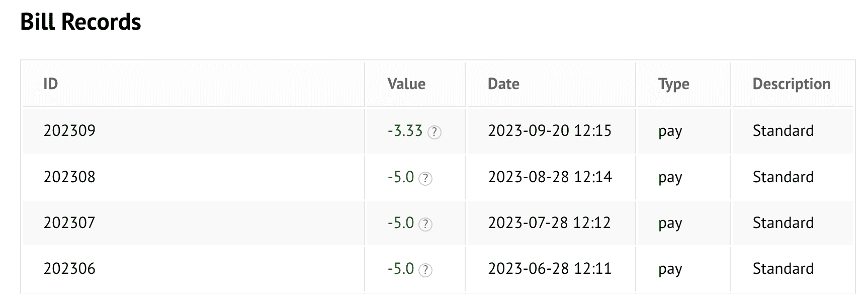
Task: Open help tooltip icon for 202307 bill
Action: click(425, 225)
